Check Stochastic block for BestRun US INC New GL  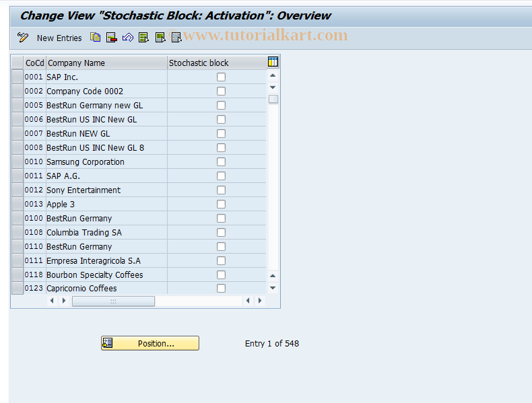click(221, 119)
